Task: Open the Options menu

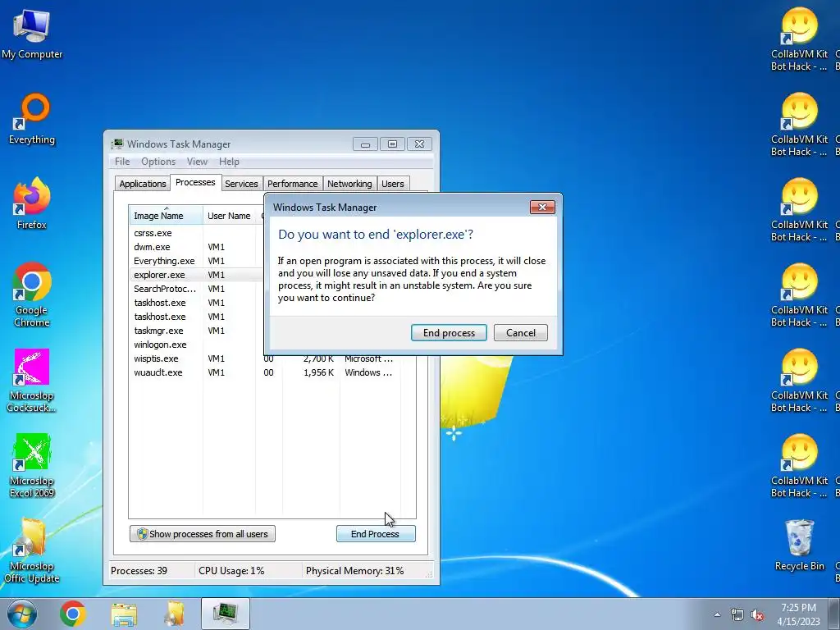Action: point(158,162)
